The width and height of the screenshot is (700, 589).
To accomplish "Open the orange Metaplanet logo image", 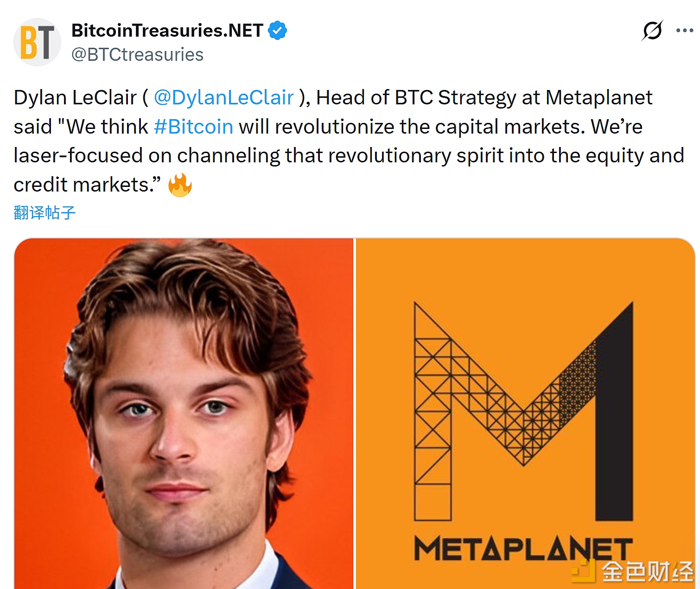I will [x=525, y=278].
